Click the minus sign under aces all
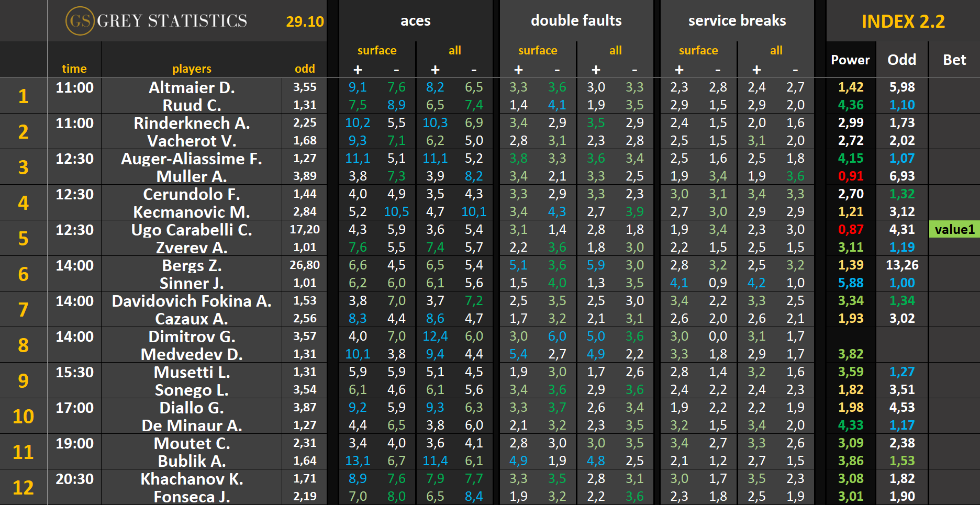Image resolution: width=980 pixels, height=505 pixels. click(x=474, y=70)
